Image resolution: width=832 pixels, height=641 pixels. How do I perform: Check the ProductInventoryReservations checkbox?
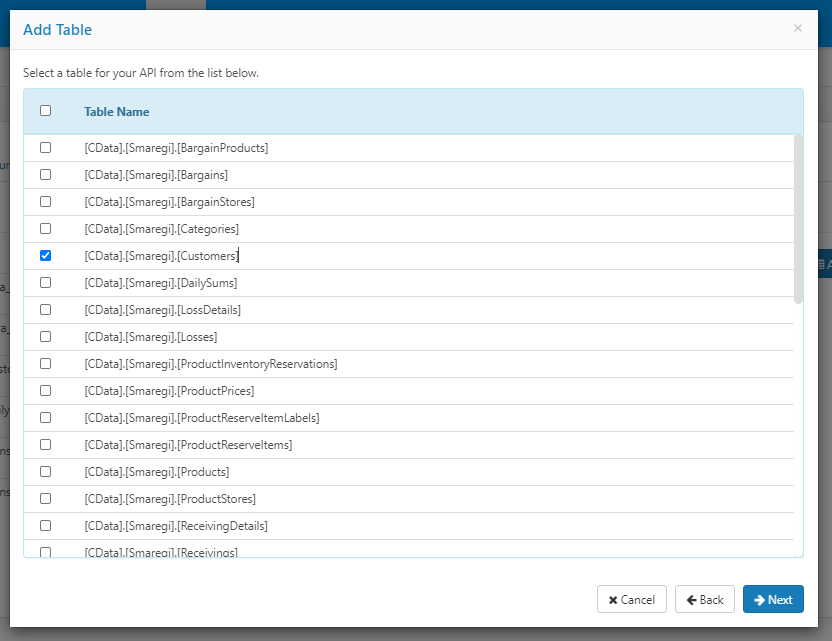click(x=46, y=363)
